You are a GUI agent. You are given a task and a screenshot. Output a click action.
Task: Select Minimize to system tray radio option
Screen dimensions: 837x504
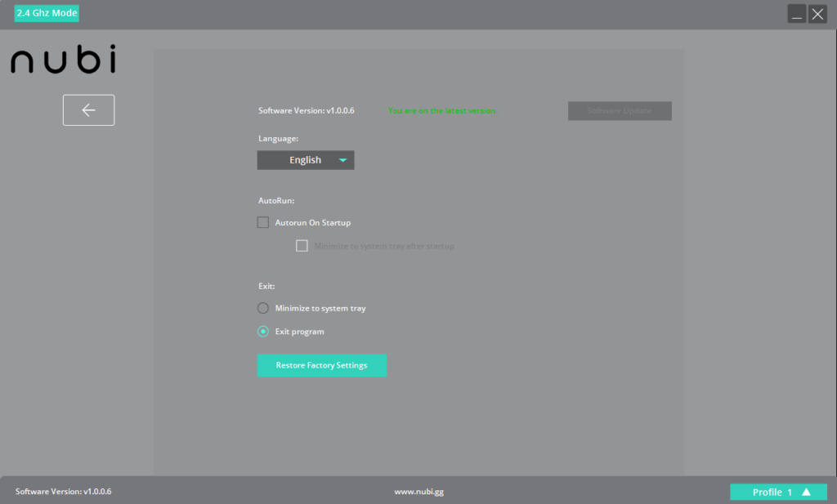click(263, 308)
